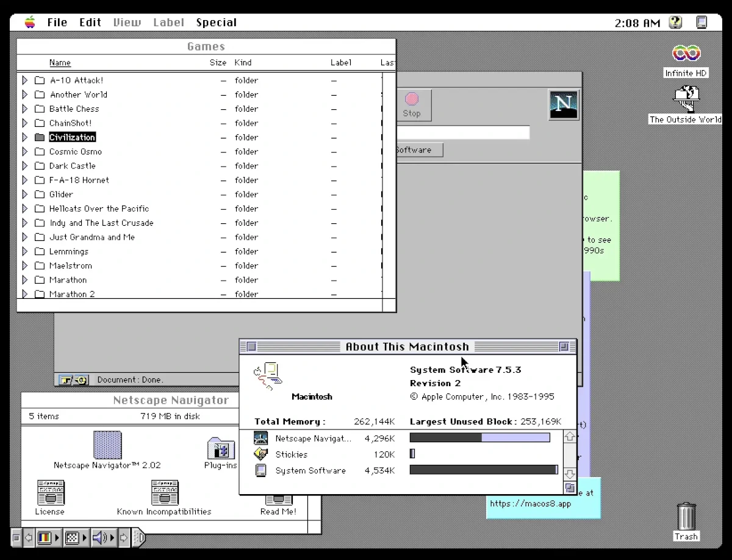Screen dimensions: 732x560
Task: Expand the Battle Chess folder triangle
Action: (24, 109)
